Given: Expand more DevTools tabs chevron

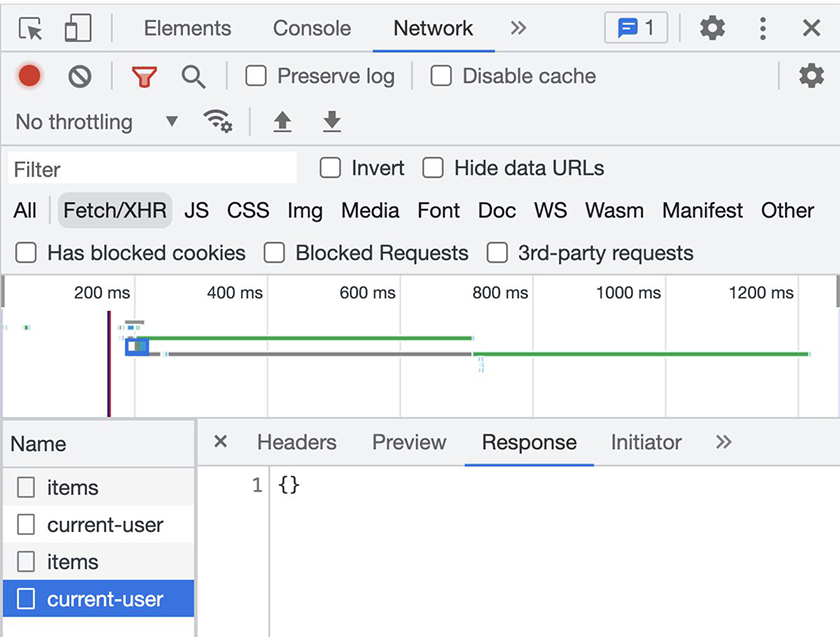Looking at the screenshot, I should tap(518, 28).
